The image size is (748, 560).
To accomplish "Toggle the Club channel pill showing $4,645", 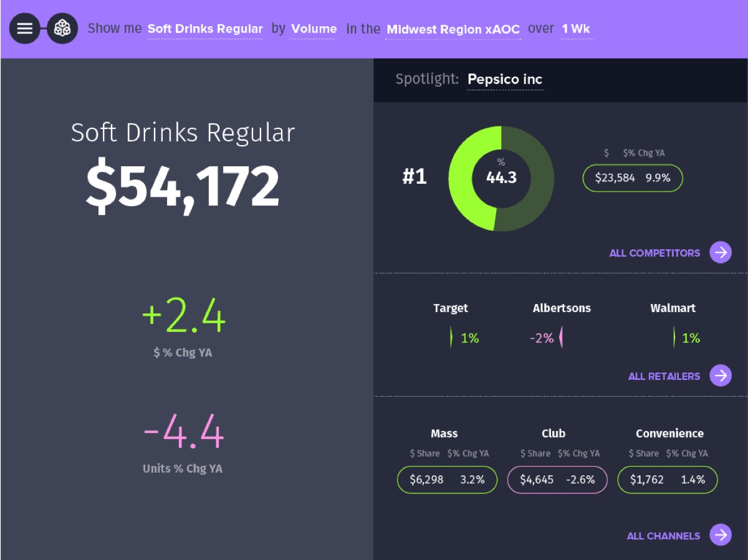I will 557,480.
